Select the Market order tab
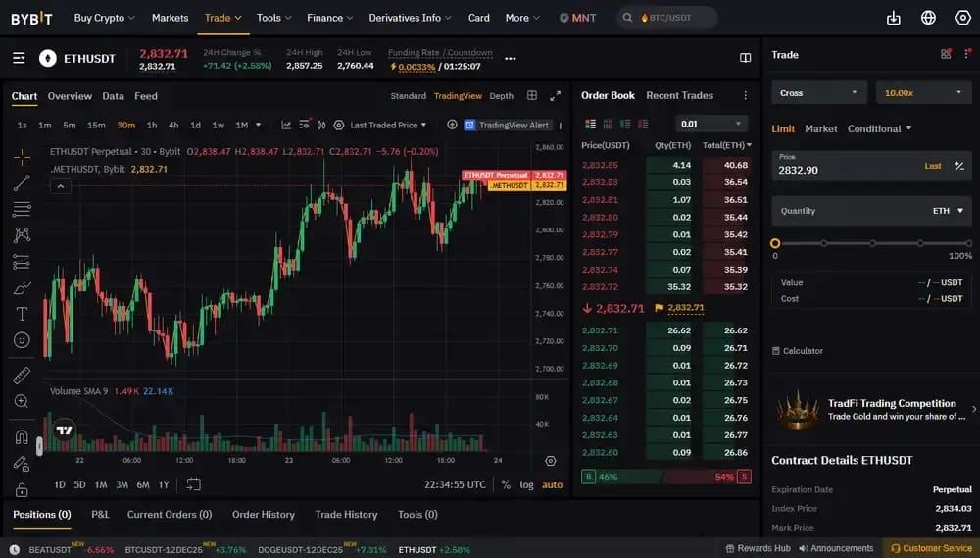980x558 pixels. [820, 128]
